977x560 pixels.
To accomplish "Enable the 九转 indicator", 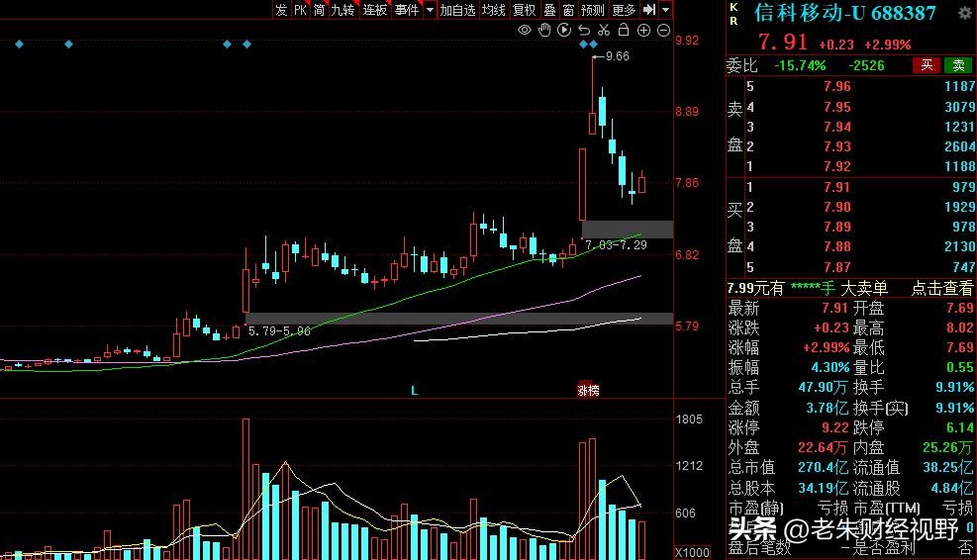I will tap(342, 10).
